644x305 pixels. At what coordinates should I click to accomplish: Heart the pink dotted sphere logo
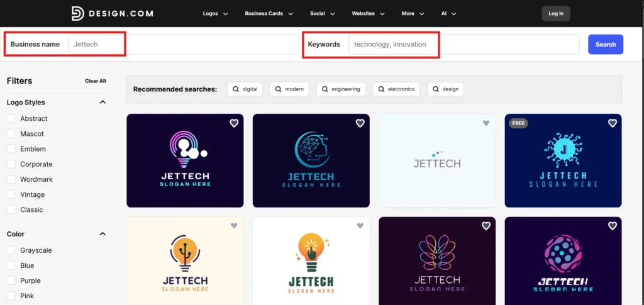point(612,226)
